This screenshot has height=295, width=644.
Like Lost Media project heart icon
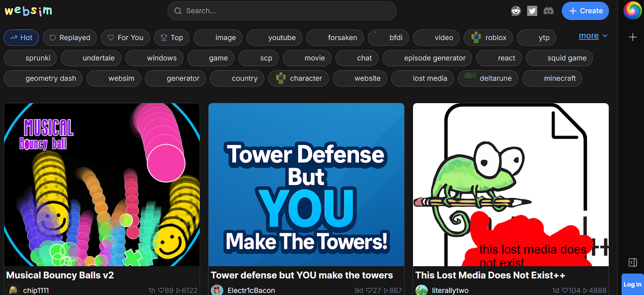click(x=565, y=291)
